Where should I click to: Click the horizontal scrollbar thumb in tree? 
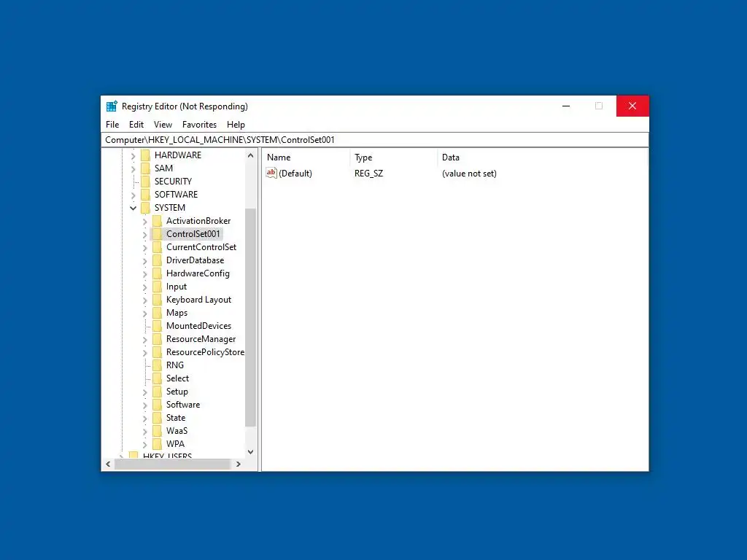point(172,464)
